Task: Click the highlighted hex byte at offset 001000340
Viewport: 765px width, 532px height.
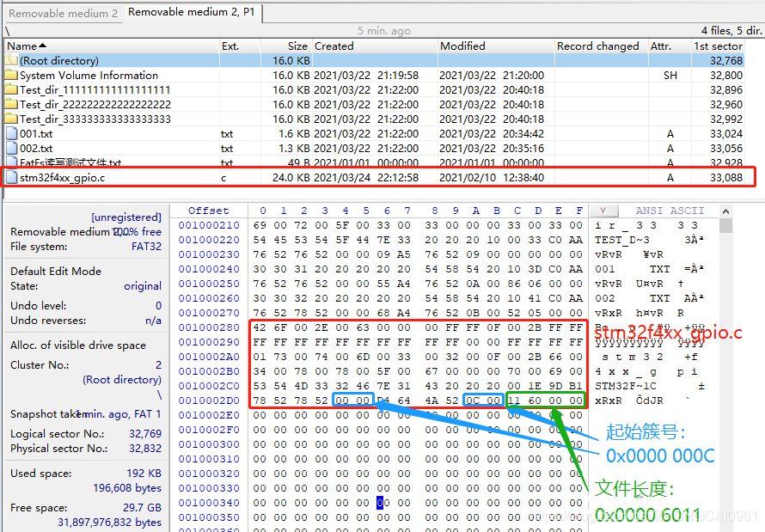Action: [380, 503]
